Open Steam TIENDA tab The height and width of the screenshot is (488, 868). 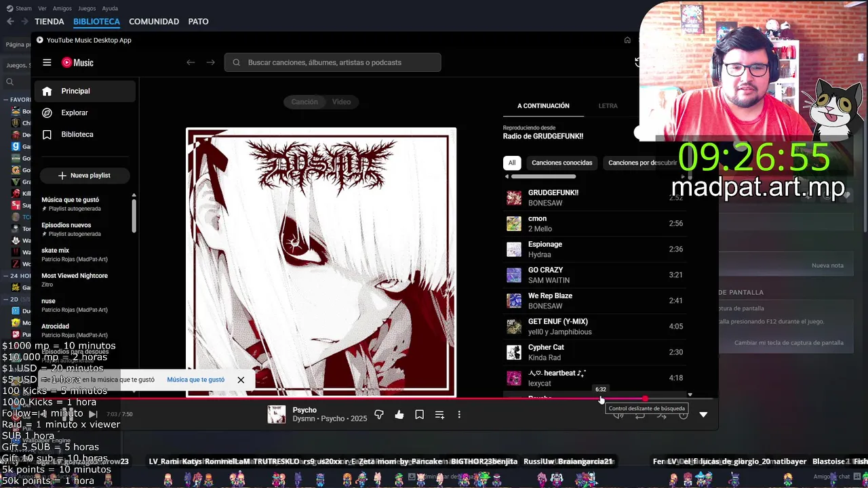click(50, 22)
